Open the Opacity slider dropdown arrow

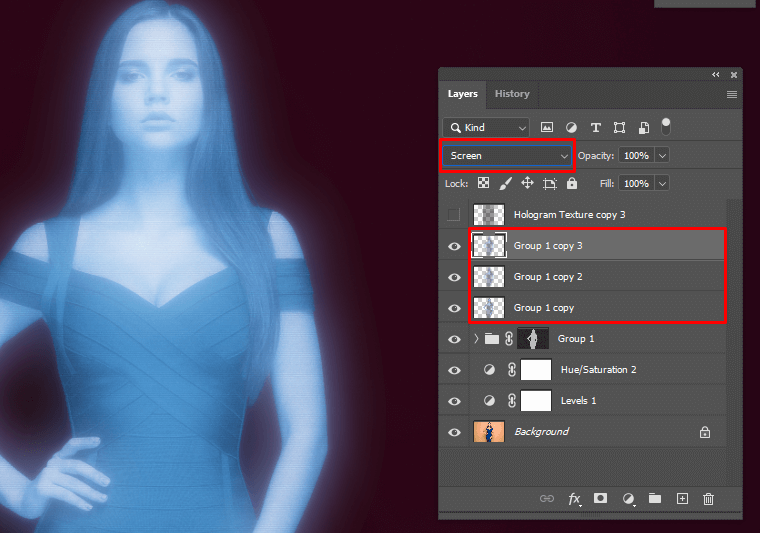coord(662,156)
